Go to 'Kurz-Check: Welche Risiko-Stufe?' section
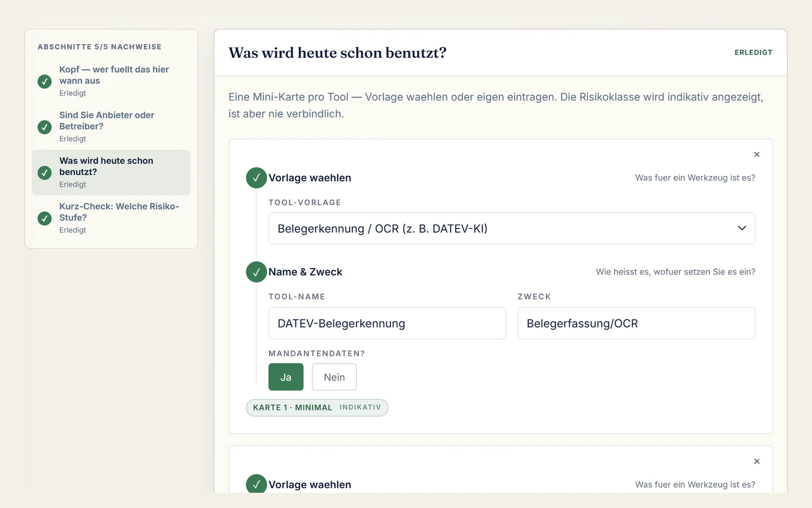 (111, 218)
